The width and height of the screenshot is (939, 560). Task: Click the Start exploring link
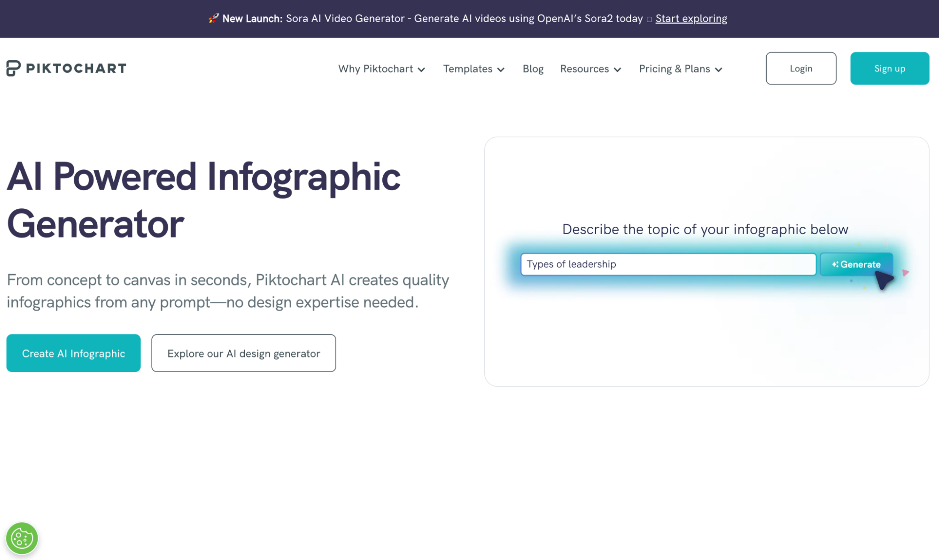pyautogui.click(x=691, y=18)
